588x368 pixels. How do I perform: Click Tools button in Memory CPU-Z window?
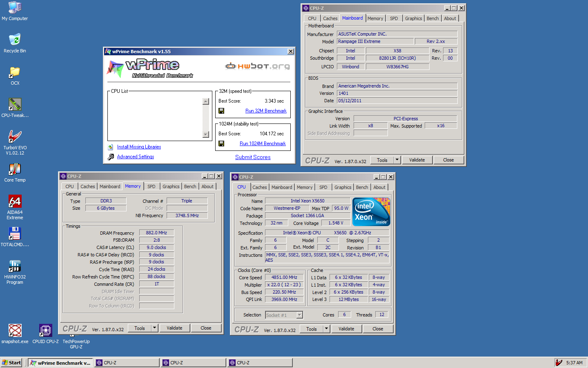140,328
